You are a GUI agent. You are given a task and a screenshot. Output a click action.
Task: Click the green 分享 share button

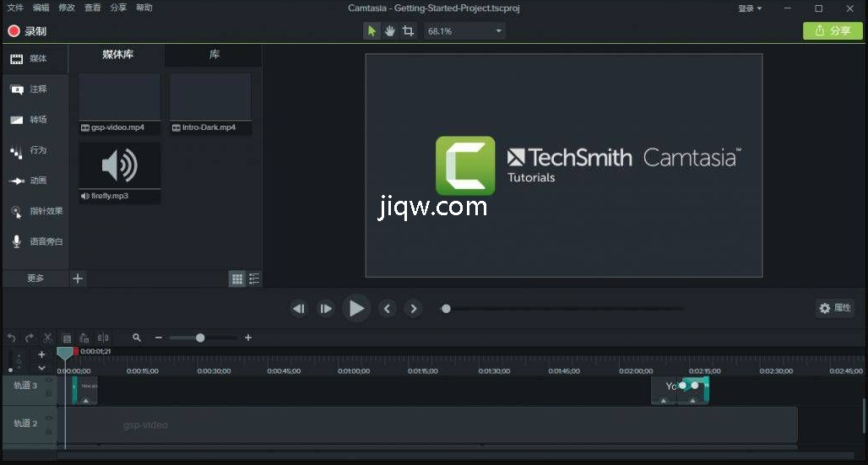click(833, 31)
